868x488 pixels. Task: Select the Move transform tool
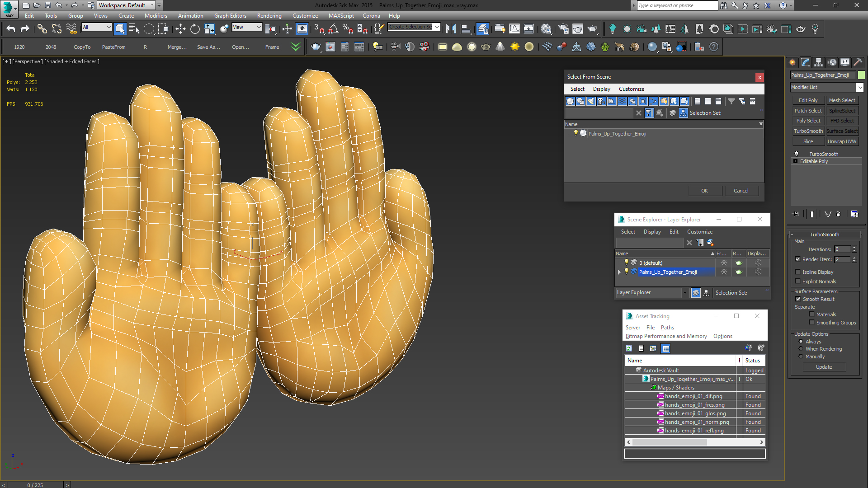point(180,29)
